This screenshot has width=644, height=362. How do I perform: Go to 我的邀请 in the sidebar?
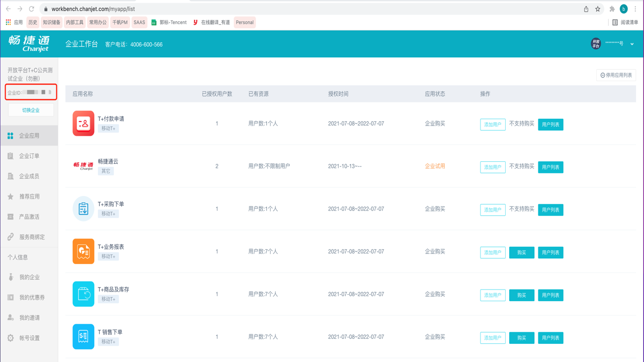29,318
